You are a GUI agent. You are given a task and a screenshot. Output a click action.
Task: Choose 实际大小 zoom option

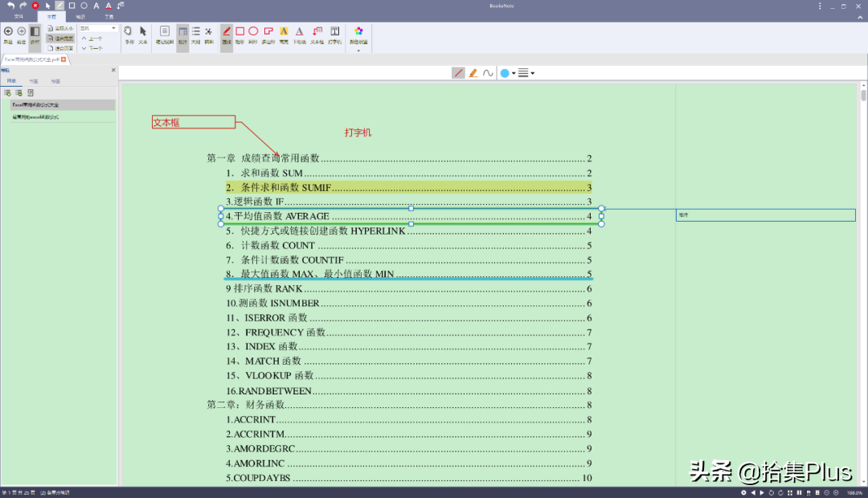[x=60, y=28]
